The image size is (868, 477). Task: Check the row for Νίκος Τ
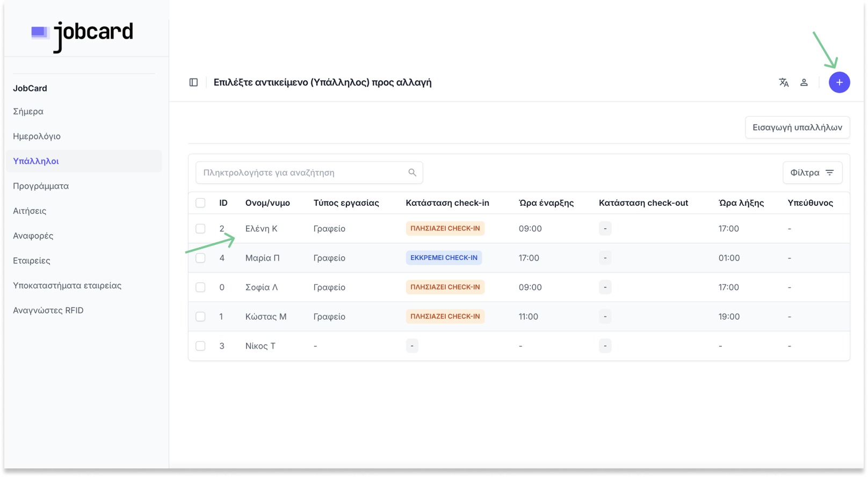click(200, 346)
